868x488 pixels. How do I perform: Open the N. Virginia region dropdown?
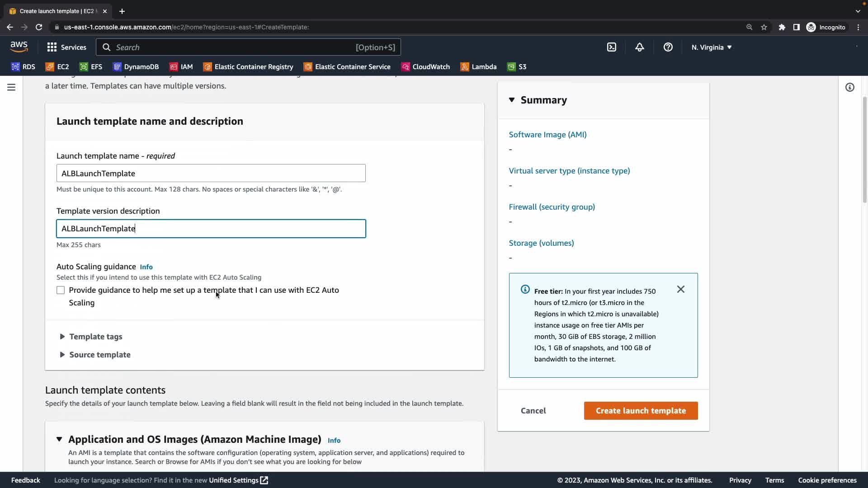(x=711, y=47)
